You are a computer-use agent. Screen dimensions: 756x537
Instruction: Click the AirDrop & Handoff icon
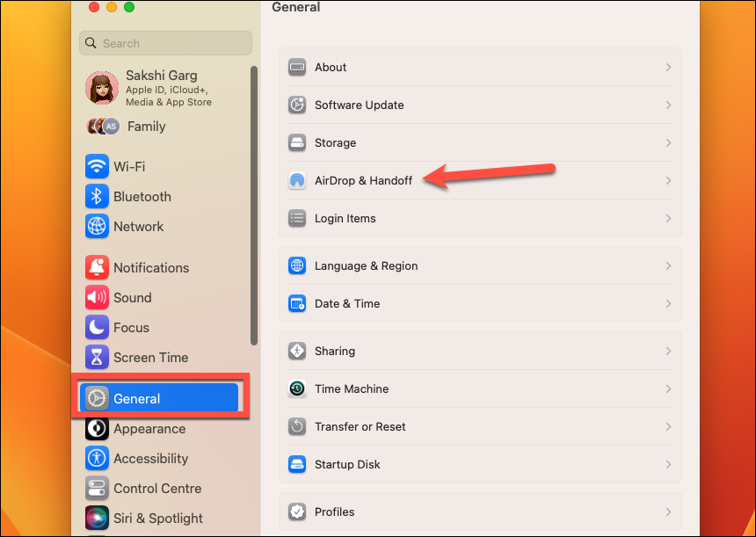point(297,180)
